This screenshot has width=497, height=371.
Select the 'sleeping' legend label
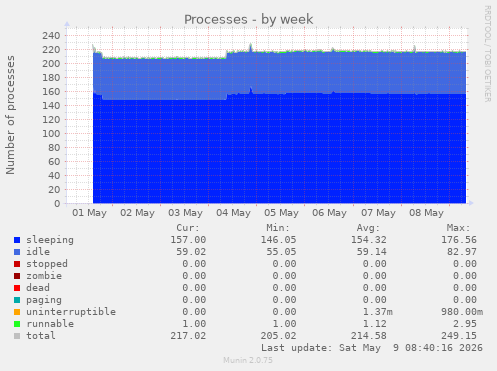click(x=50, y=240)
